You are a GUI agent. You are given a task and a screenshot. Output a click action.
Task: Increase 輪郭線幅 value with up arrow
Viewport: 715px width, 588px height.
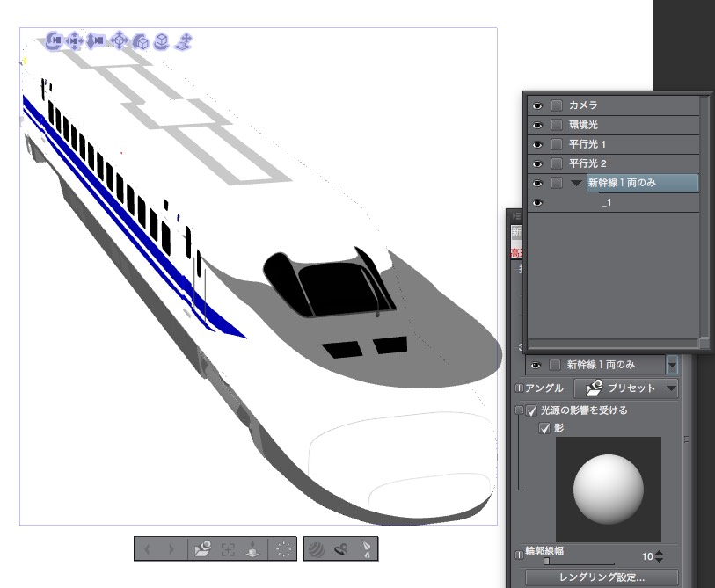(x=660, y=553)
